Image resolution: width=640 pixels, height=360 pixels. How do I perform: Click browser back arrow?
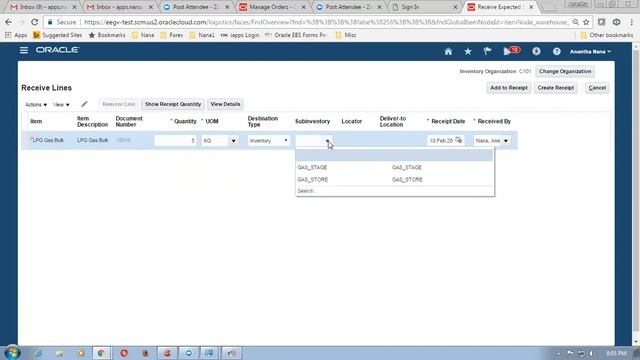pos(9,22)
